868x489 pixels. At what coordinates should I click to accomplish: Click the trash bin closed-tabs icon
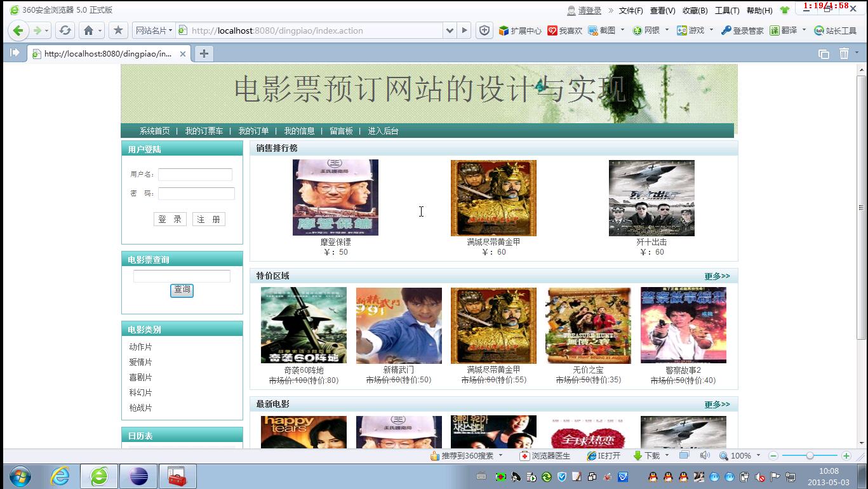pyautogui.click(x=844, y=54)
